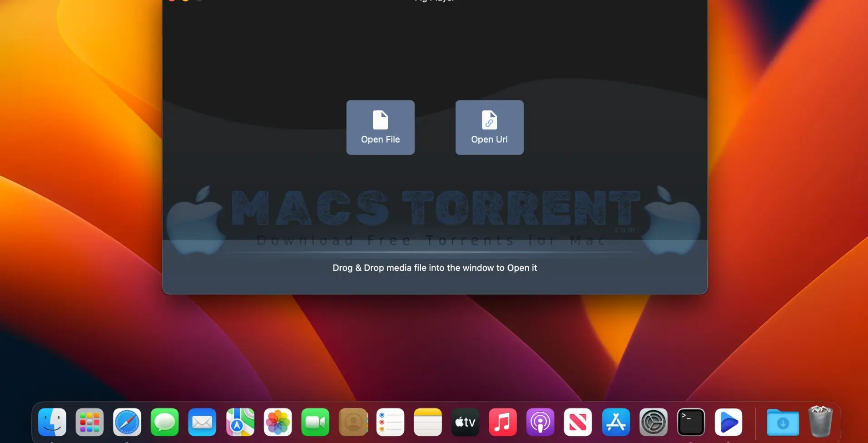Open Music app in the dock

coord(503,422)
